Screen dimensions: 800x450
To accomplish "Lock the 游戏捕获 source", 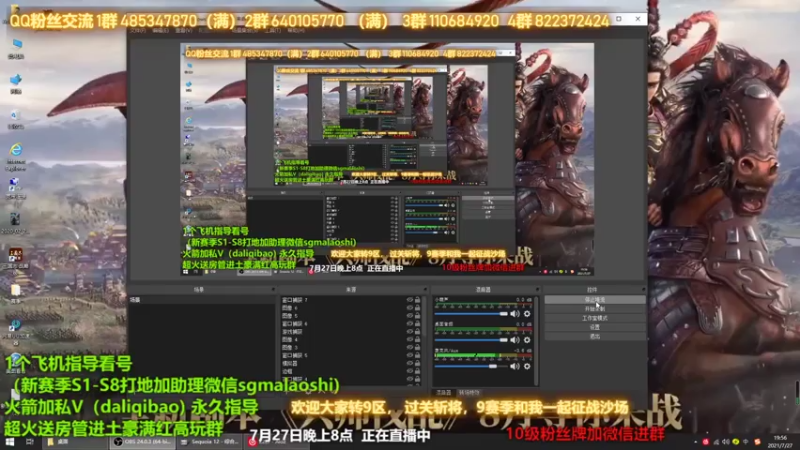I will (417, 331).
